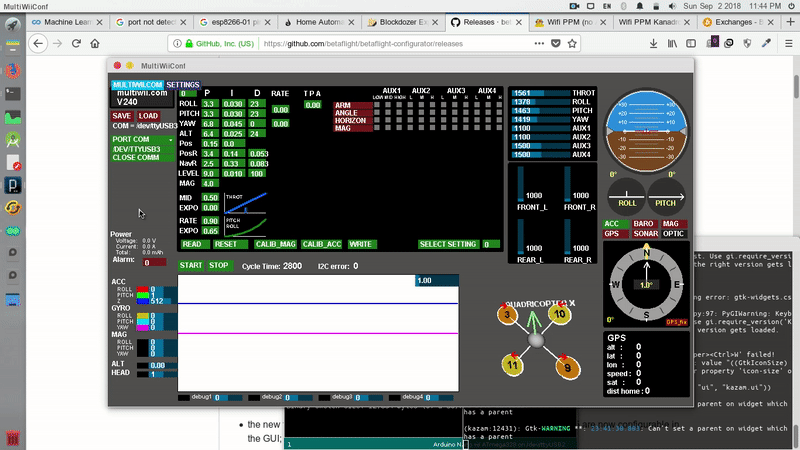Click the Firefox address bar URL
This screenshot has width=800, height=450.
point(363,44)
